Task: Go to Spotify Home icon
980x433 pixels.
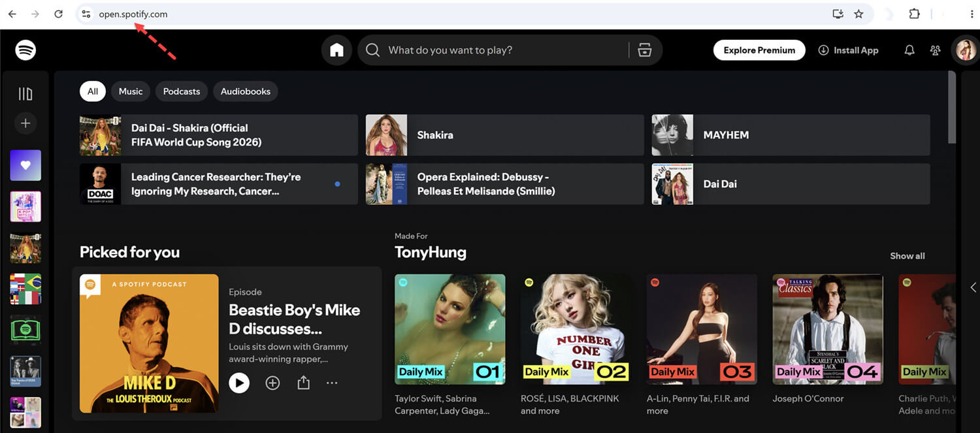Action: [x=336, y=50]
